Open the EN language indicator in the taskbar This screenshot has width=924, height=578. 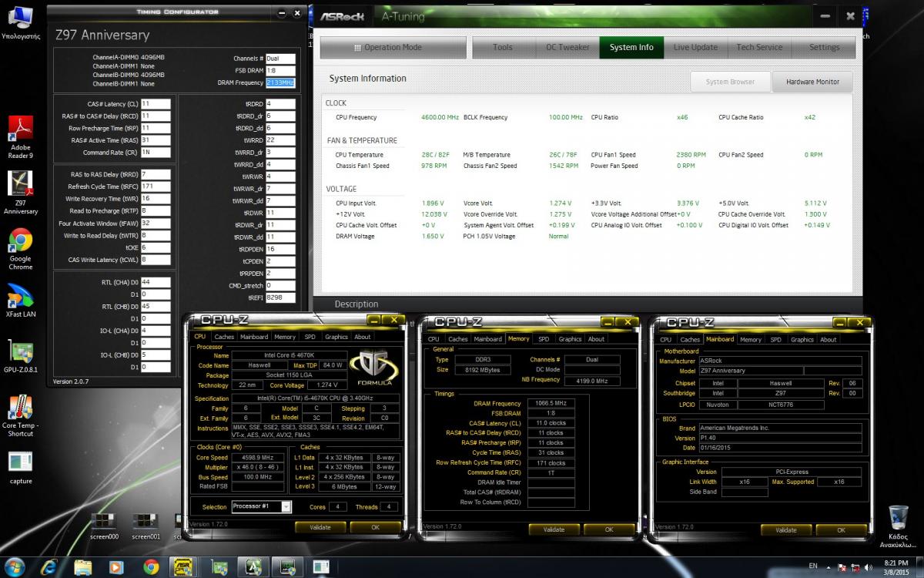pyautogui.click(x=813, y=566)
